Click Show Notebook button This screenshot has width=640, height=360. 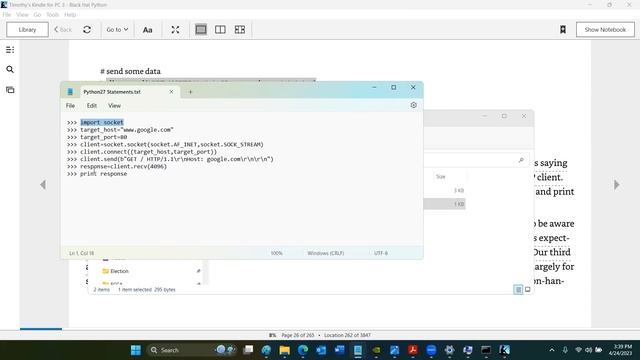coord(605,30)
